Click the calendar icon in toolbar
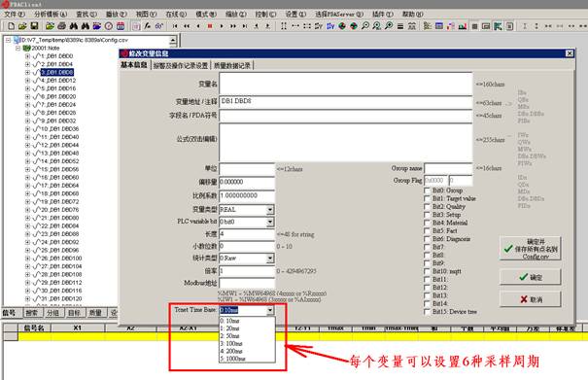Image resolution: width=588 pixels, height=380 pixels. (121, 26)
